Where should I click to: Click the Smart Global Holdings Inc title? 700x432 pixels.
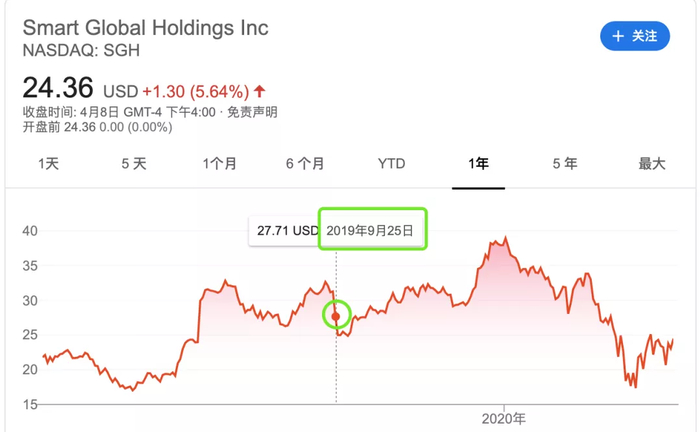coord(146,27)
